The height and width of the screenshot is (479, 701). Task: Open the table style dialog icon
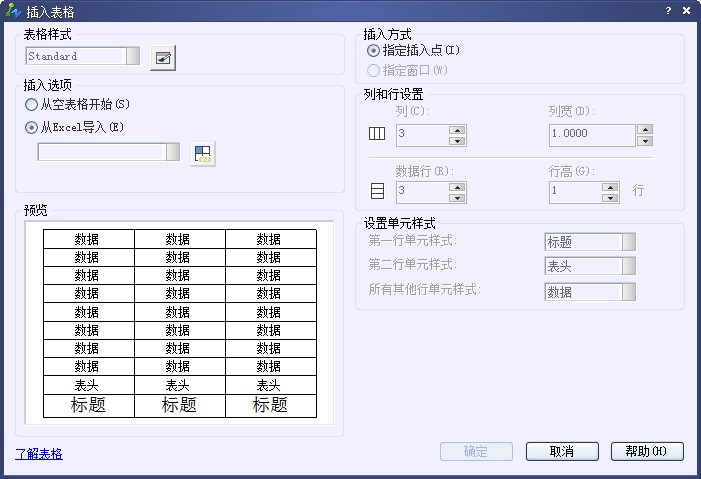point(162,58)
